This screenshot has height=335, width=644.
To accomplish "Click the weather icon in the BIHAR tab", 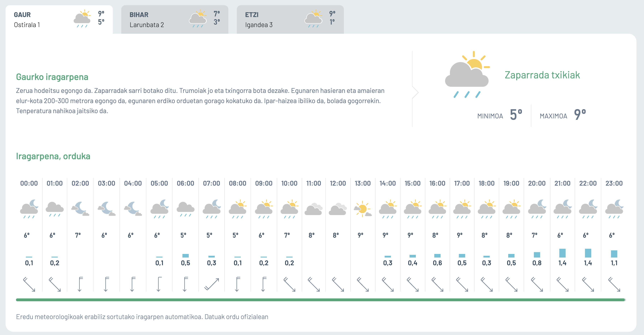I will [x=198, y=19].
